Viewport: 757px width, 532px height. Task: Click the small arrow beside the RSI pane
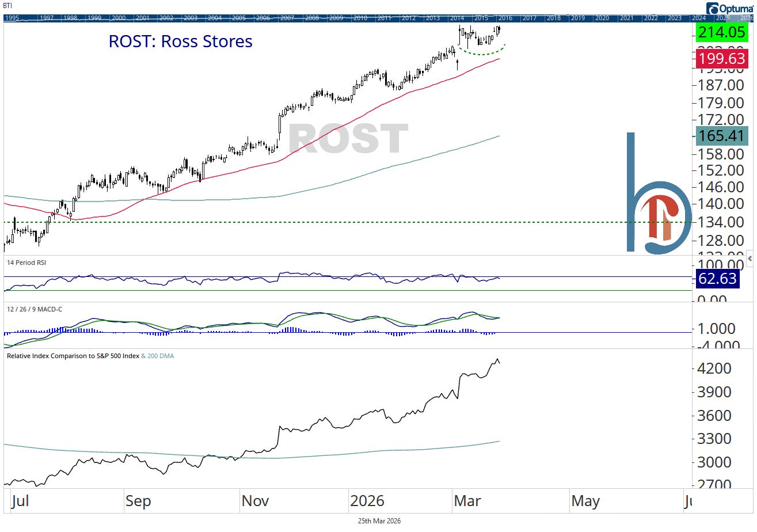[750, 259]
